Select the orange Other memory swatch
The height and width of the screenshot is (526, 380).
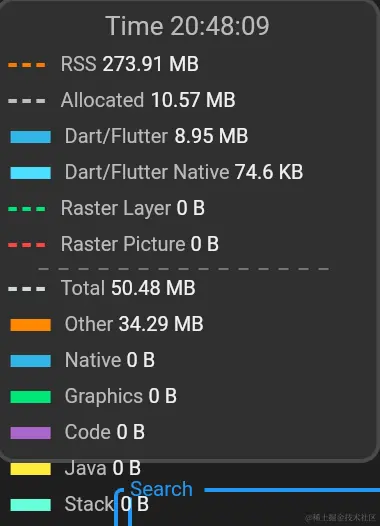[31, 325]
